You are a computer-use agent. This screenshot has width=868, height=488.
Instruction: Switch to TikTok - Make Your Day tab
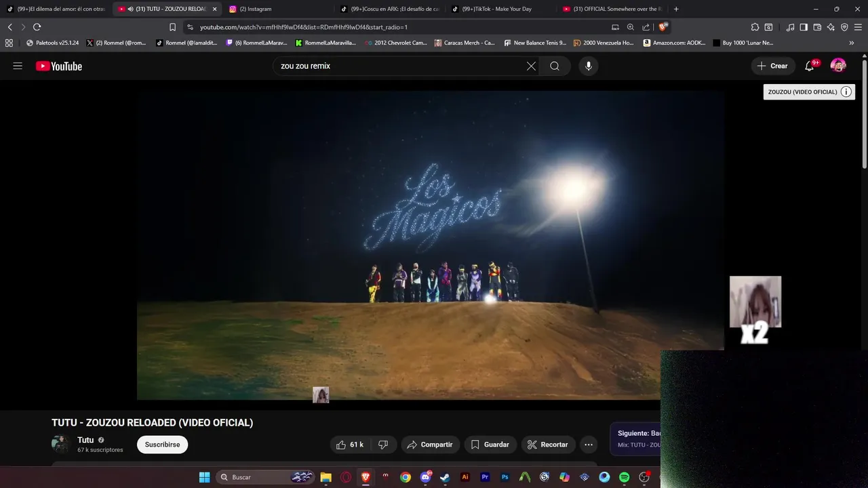(501, 9)
